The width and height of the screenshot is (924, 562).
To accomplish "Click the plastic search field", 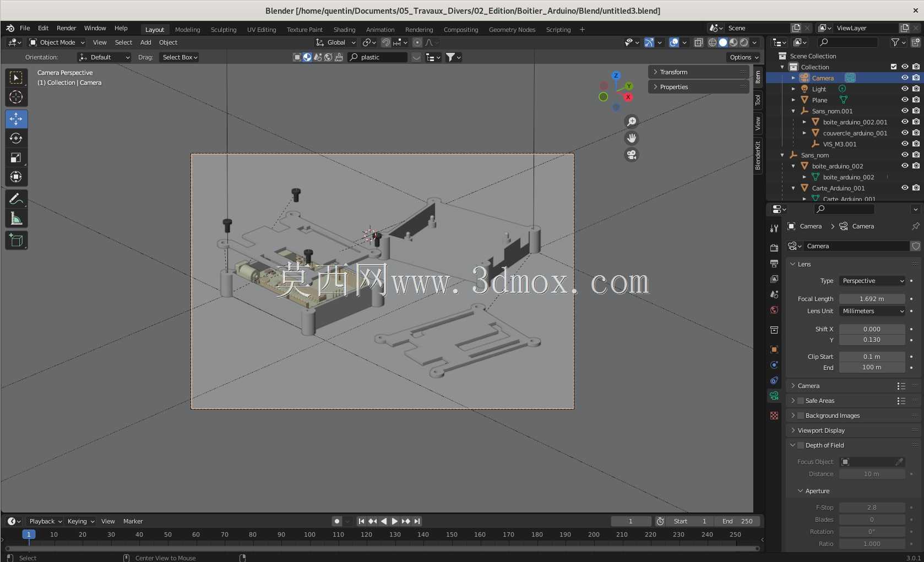I will 378,57.
